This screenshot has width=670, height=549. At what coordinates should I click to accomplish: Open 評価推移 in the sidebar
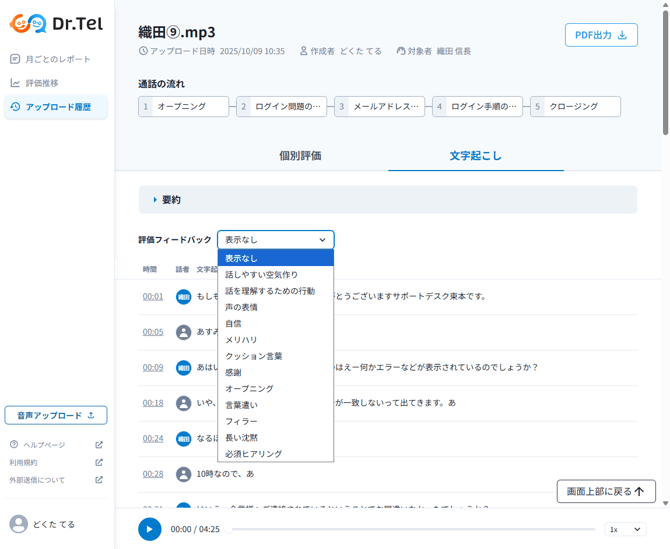click(56, 83)
